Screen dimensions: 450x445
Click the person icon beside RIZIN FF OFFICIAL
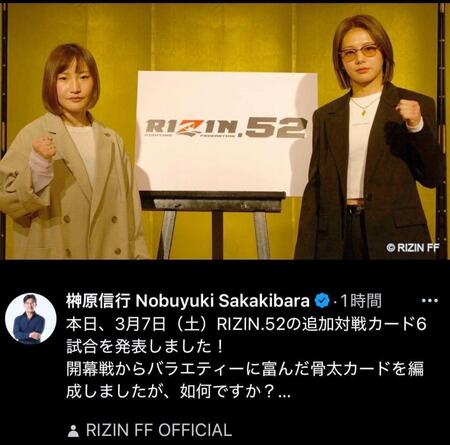(73, 431)
